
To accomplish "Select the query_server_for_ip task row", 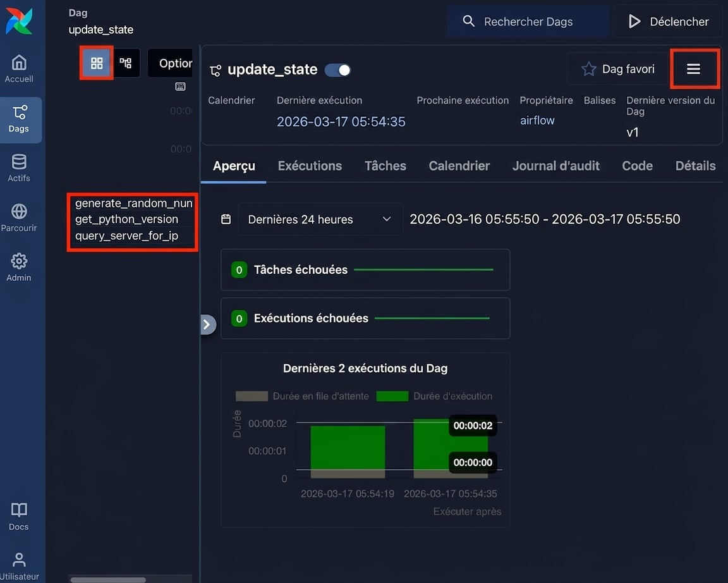I will coord(127,235).
